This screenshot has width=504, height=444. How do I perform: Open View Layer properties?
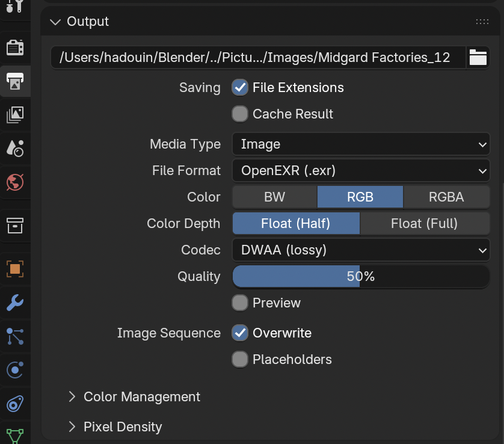pyautogui.click(x=15, y=115)
